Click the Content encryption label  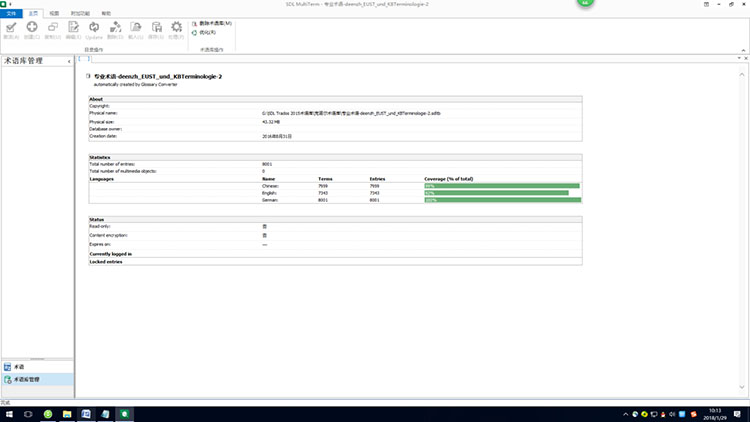[x=108, y=235]
